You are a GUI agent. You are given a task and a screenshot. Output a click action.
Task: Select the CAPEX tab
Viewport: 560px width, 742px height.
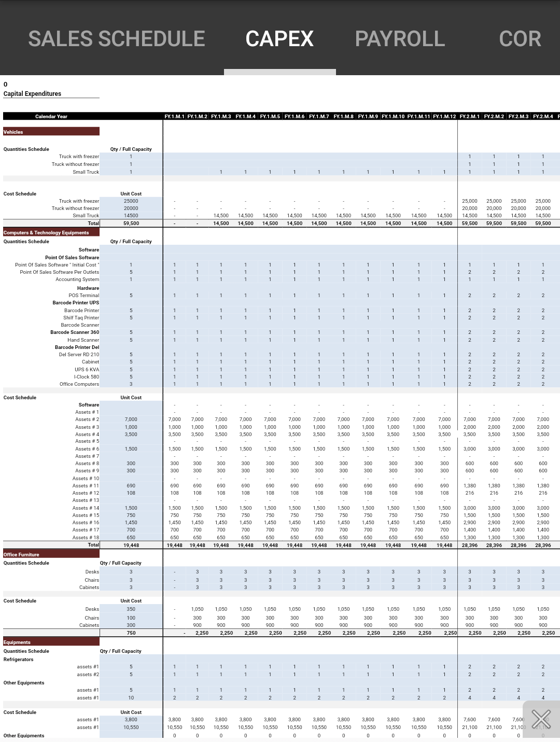coord(279,39)
